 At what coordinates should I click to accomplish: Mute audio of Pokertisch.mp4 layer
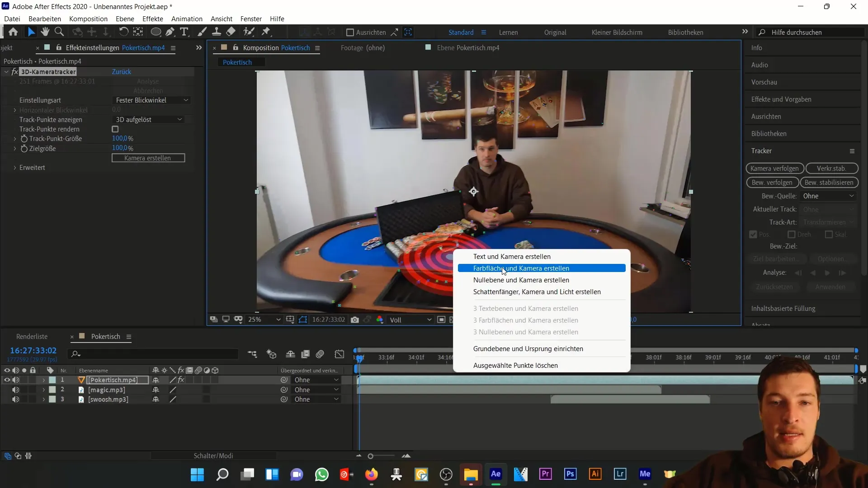(16, 380)
